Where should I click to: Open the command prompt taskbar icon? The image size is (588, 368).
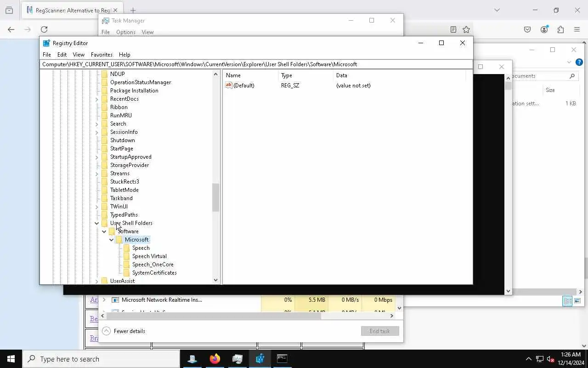coord(282,359)
